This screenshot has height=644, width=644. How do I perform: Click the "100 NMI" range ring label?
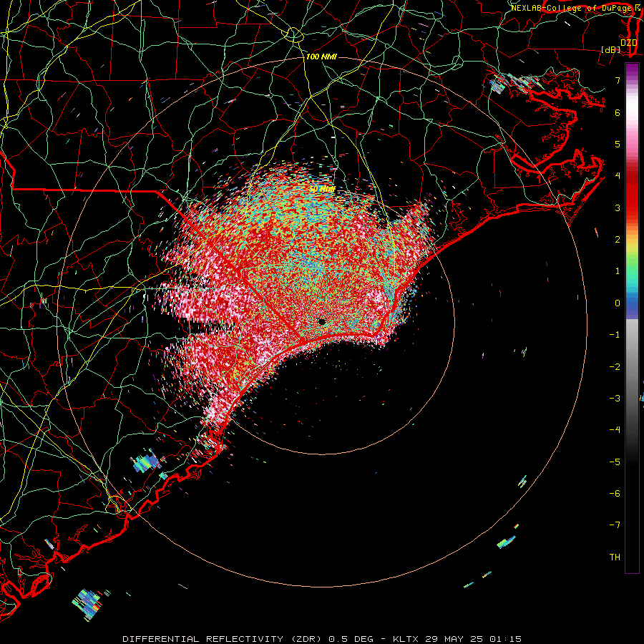[x=321, y=57]
